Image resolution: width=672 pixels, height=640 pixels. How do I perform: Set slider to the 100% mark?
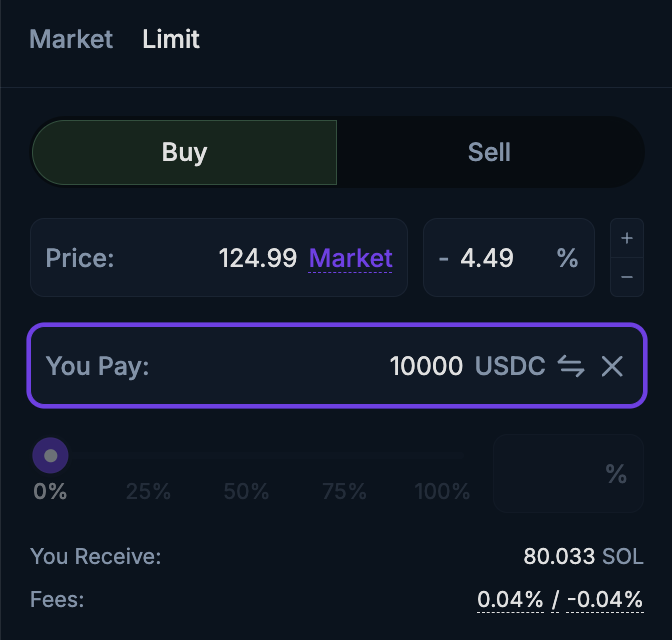coord(442,458)
